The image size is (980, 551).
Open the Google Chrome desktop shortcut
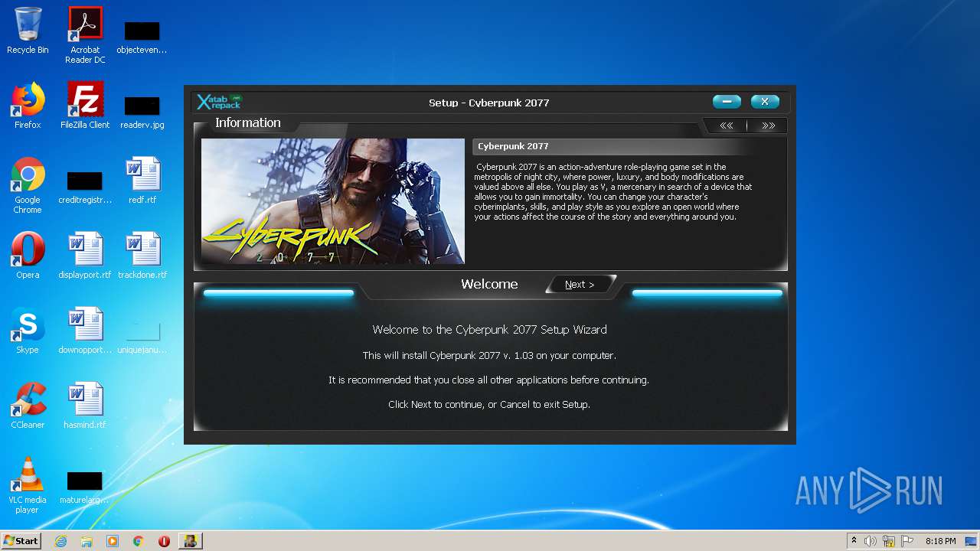tap(28, 185)
